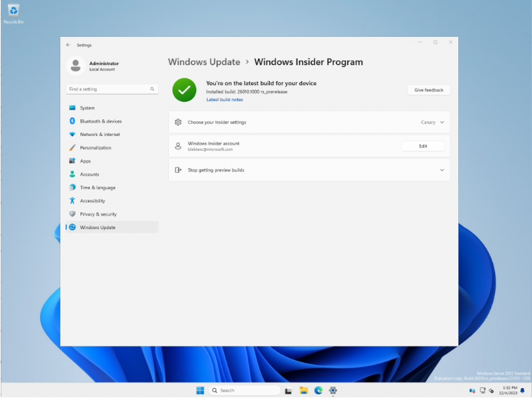Click the Choose your Insider settings gear icon

point(178,122)
